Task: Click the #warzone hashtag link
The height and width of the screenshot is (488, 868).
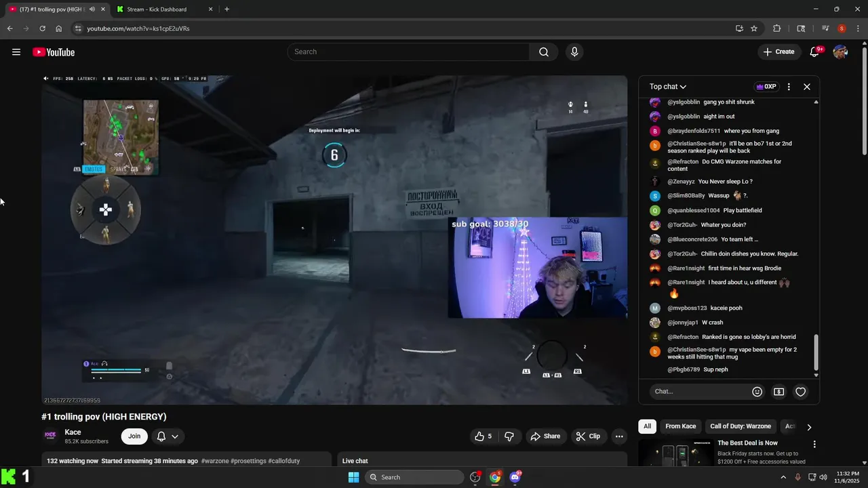Action: [x=214, y=461]
